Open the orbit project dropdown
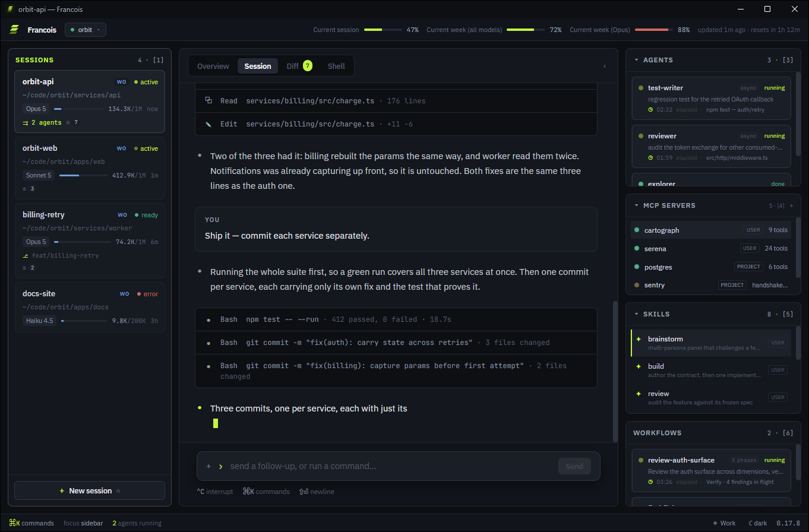The image size is (809, 532). [86, 30]
